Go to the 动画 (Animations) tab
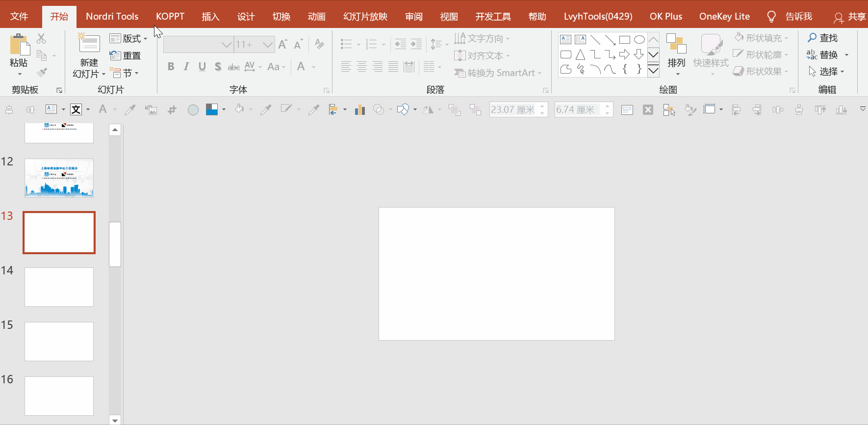 (316, 16)
